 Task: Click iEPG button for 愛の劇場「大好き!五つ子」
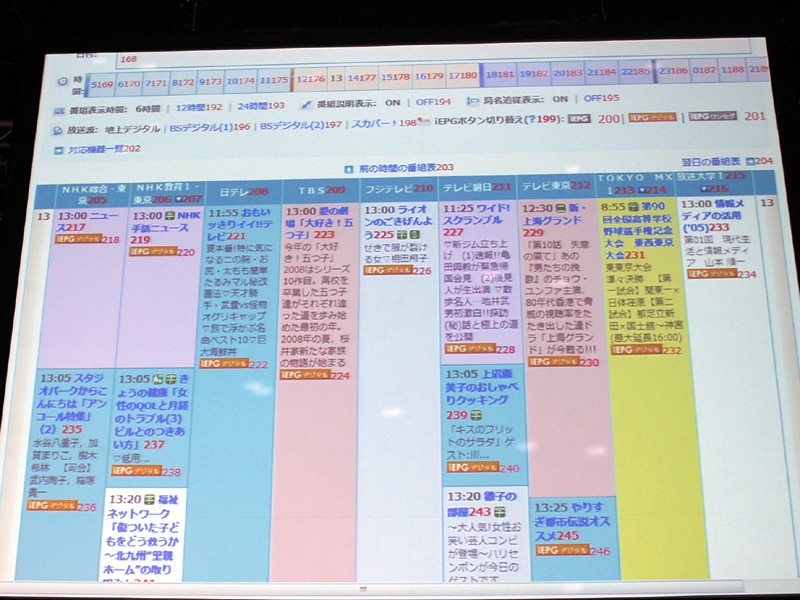click(305, 375)
